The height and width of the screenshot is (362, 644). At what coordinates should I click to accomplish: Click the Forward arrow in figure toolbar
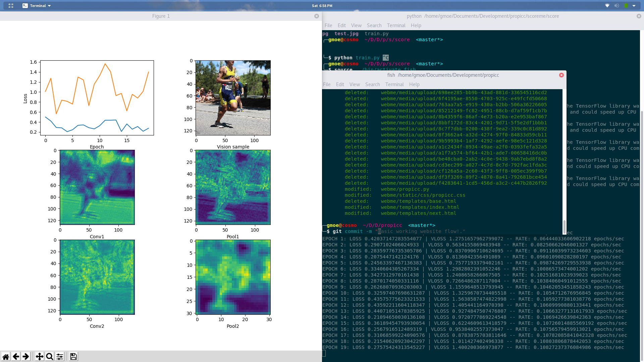click(26, 357)
